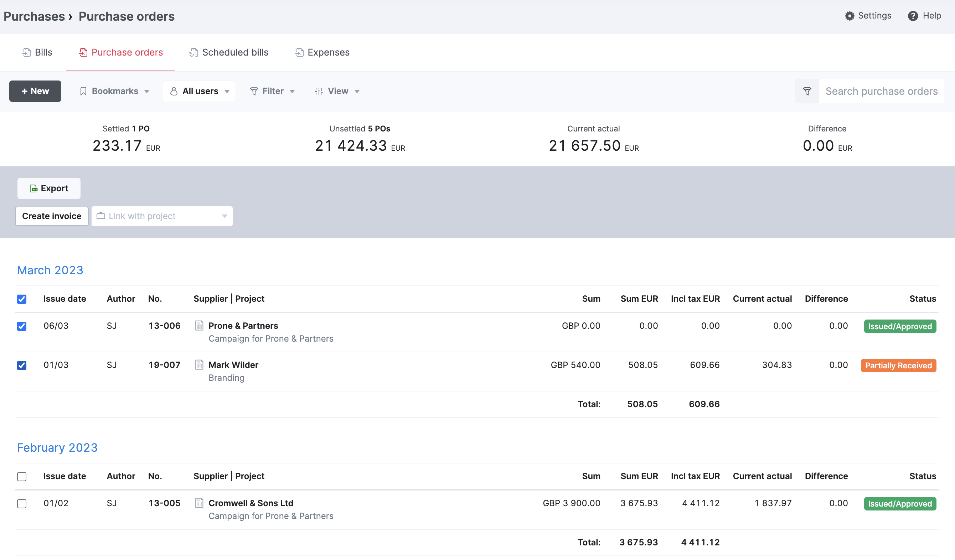Click the Create invoice button

coord(52,216)
